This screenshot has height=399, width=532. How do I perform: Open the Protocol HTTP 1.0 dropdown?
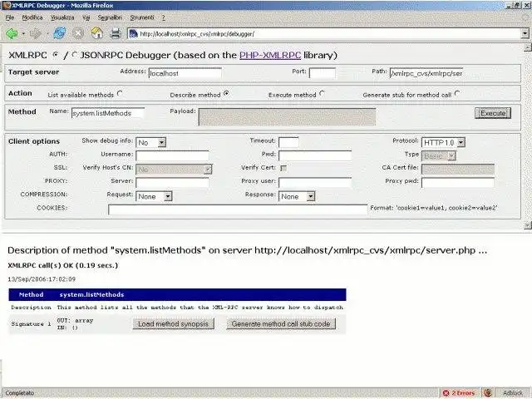click(x=443, y=142)
